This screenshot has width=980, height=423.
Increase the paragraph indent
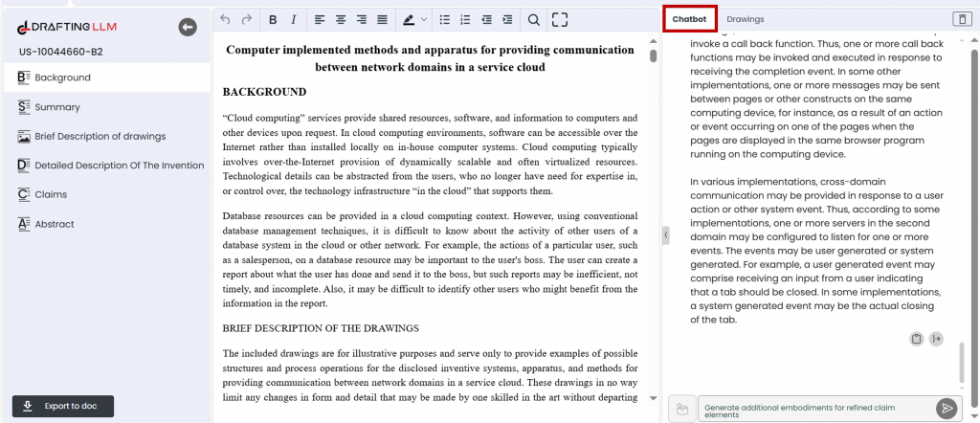(507, 20)
